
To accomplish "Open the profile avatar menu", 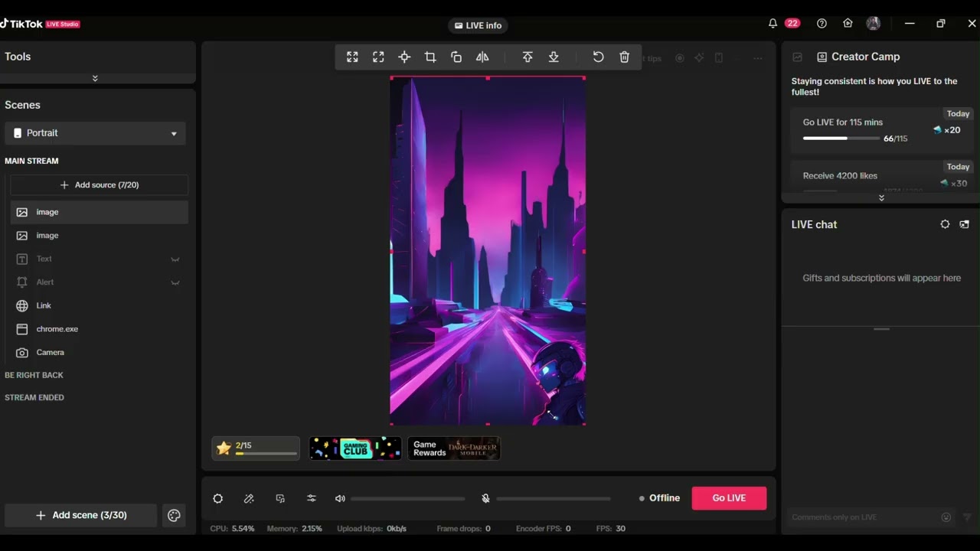I will coord(873,24).
